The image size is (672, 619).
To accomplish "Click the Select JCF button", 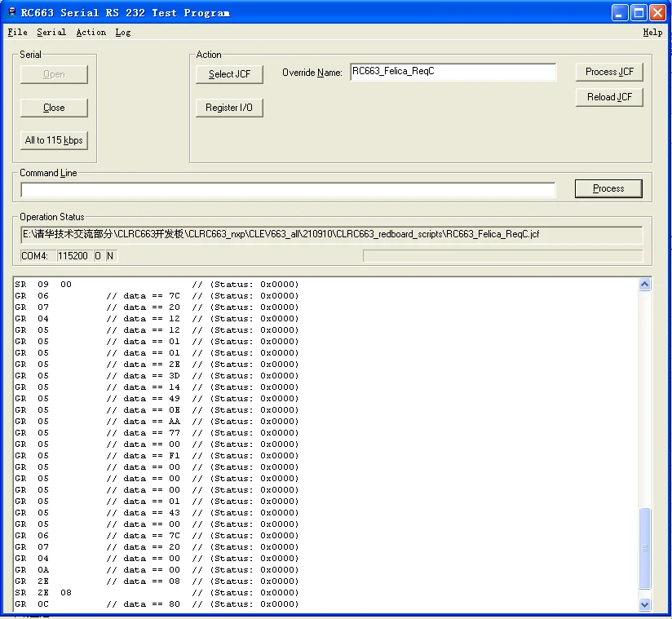I will [229, 74].
